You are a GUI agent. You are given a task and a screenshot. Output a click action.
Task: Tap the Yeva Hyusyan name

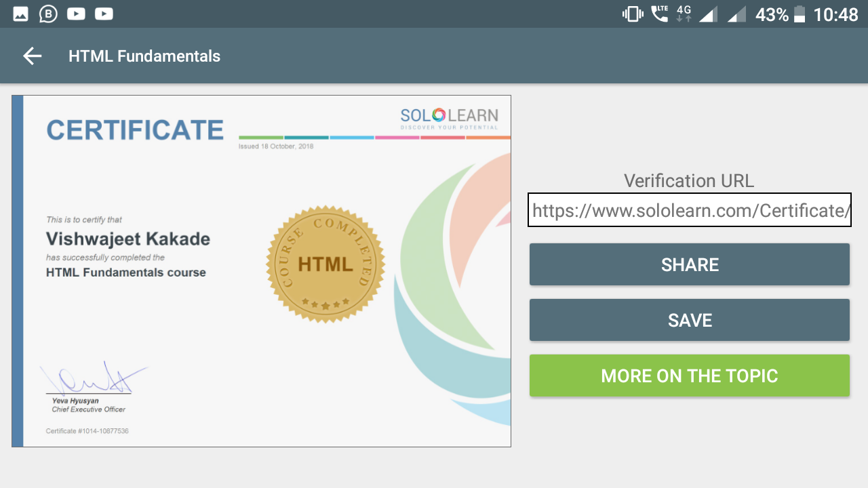75,401
